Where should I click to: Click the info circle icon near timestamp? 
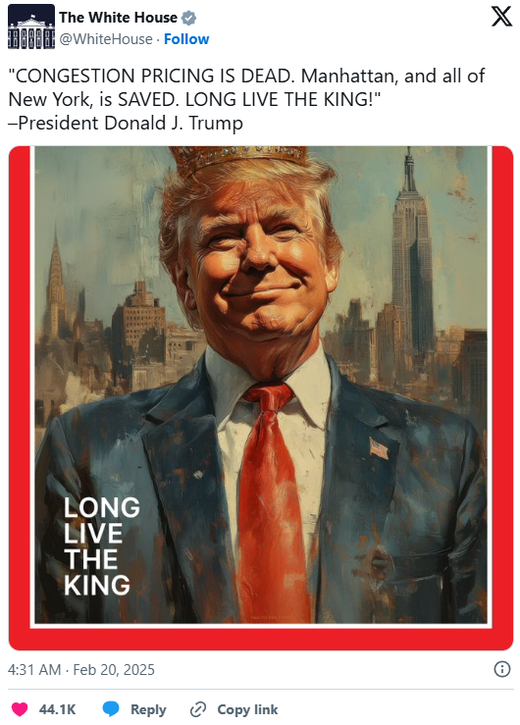502,669
